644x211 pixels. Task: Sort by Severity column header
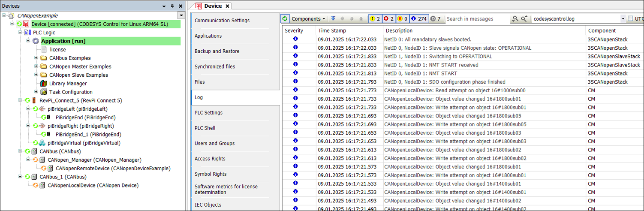pos(298,31)
